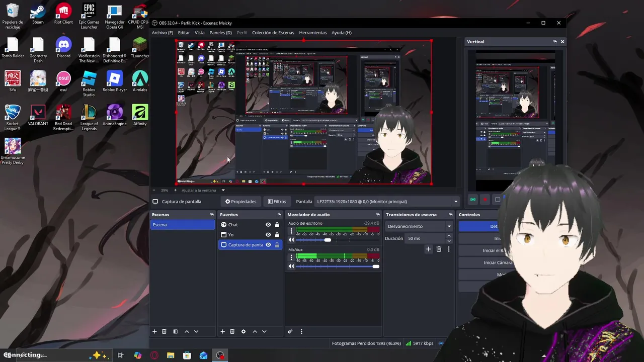This screenshot has width=644, height=362.
Task: Undock the Transiciones de escena panel
Action: pyautogui.click(x=450, y=215)
